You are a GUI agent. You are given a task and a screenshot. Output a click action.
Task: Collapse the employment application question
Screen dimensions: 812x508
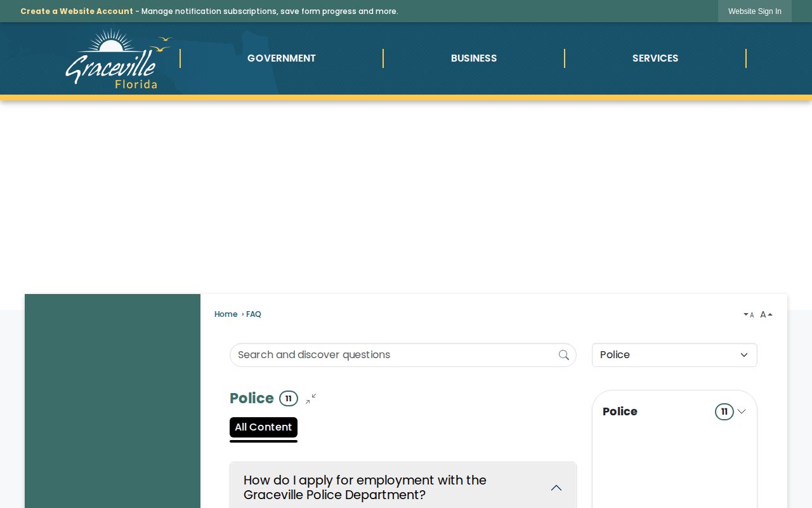pos(403,488)
